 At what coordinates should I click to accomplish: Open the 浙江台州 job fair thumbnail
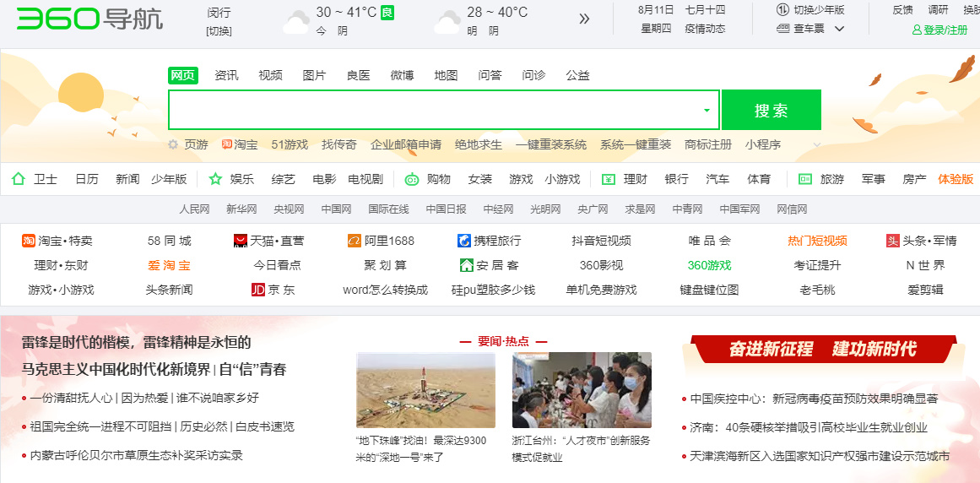pos(582,390)
